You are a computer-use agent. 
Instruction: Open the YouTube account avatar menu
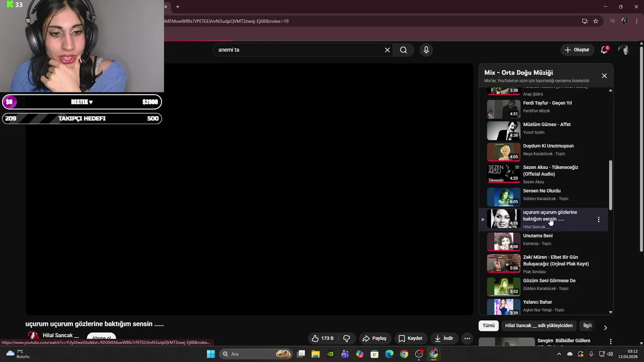[623, 50]
